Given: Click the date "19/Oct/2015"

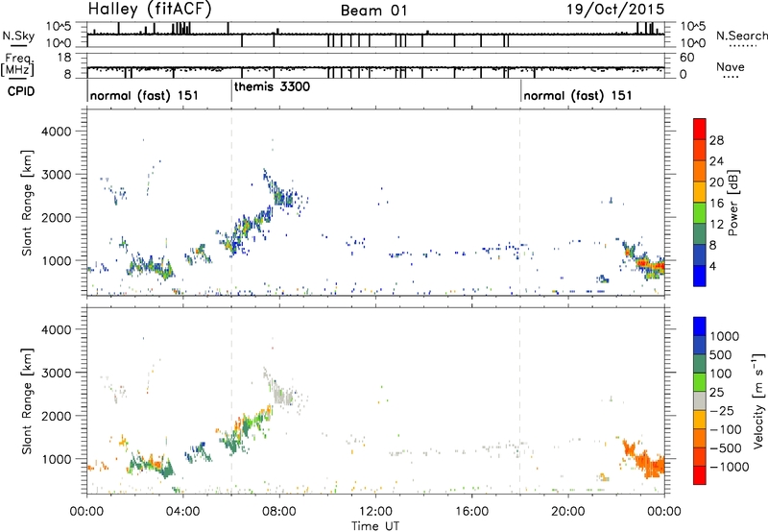Looking at the screenshot, I should pos(615,10).
